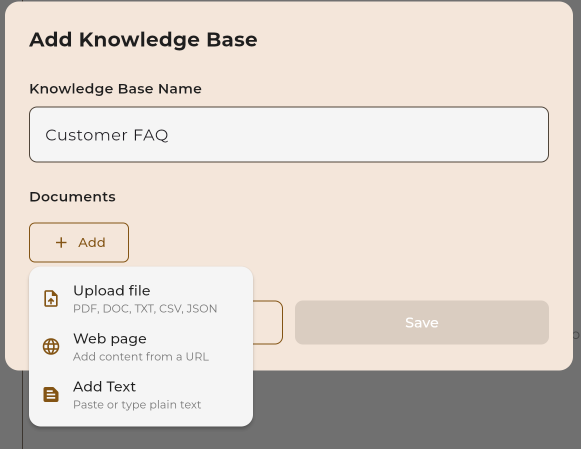Click the upload file icon
Image resolution: width=581 pixels, height=449 pixels.
pyautogui.click(x=51, y=299)
